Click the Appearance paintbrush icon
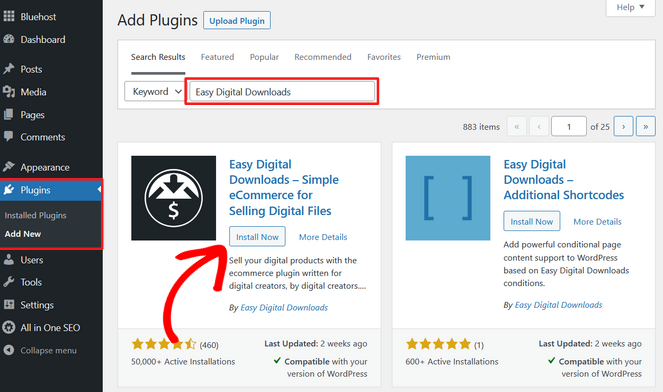This screenshot has height=392, width=663. 9,167
